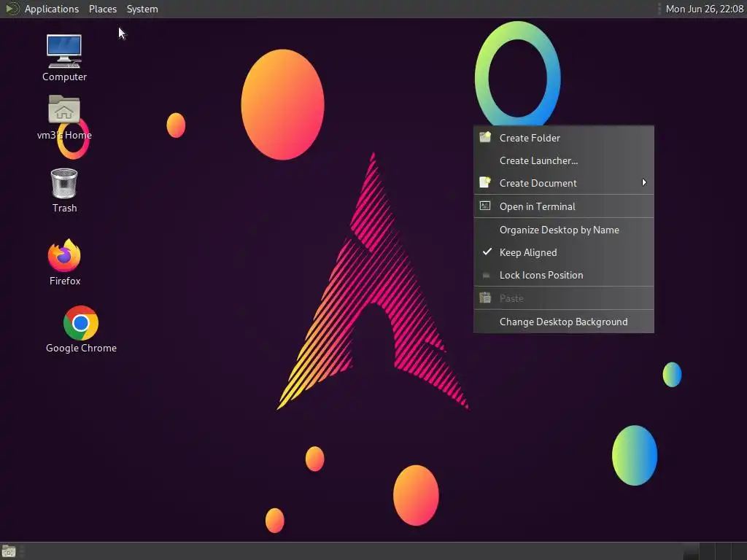This screenshot has height=560, width=747.
Task: Open the Places menu
Action: tap(103, 9)
